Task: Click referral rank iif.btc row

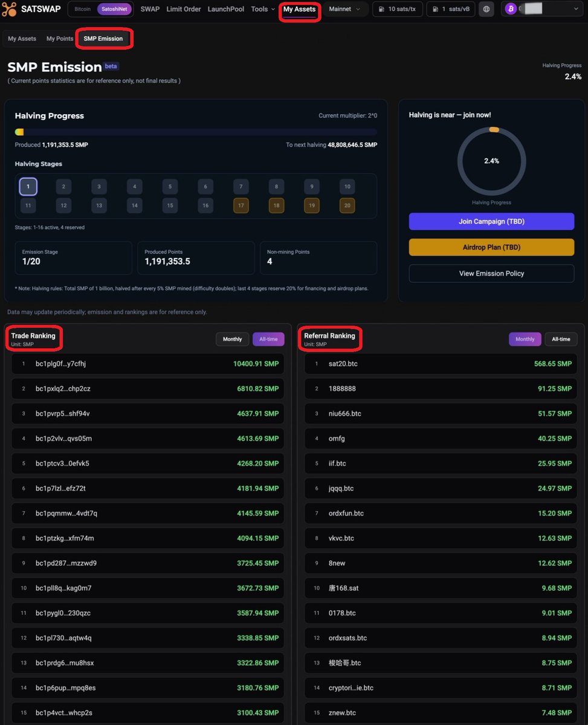Action: pyautogui.click(x=441, y=463)
